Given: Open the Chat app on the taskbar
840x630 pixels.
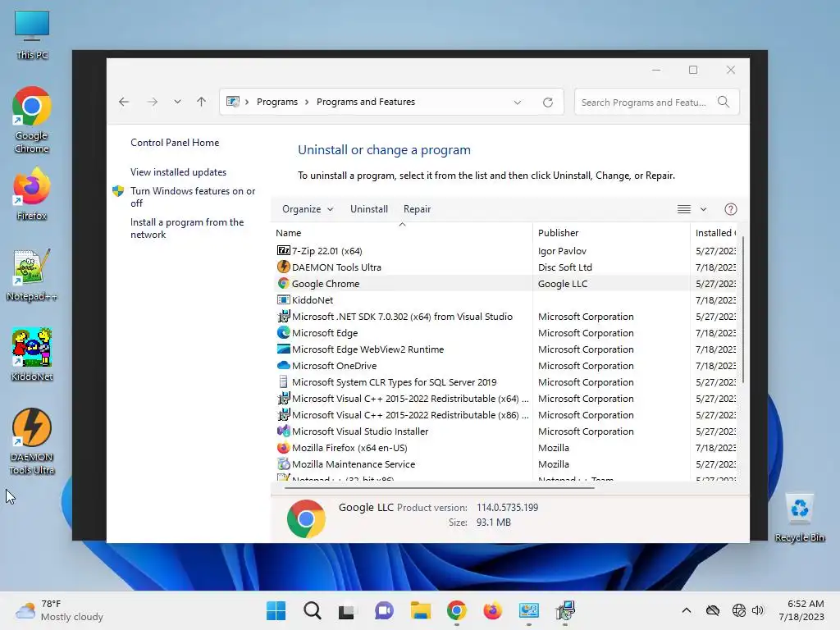Looking at the screenshot, I should pos(384,610).
